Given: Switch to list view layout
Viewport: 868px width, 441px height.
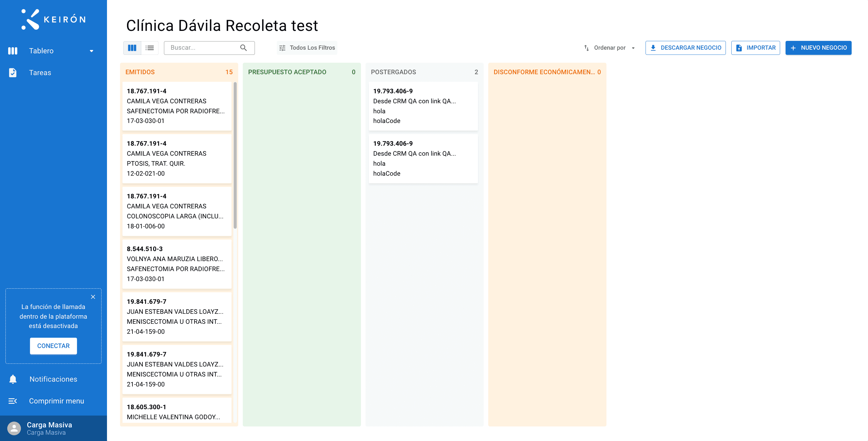Looking at the screenshot, I should 150,48.
